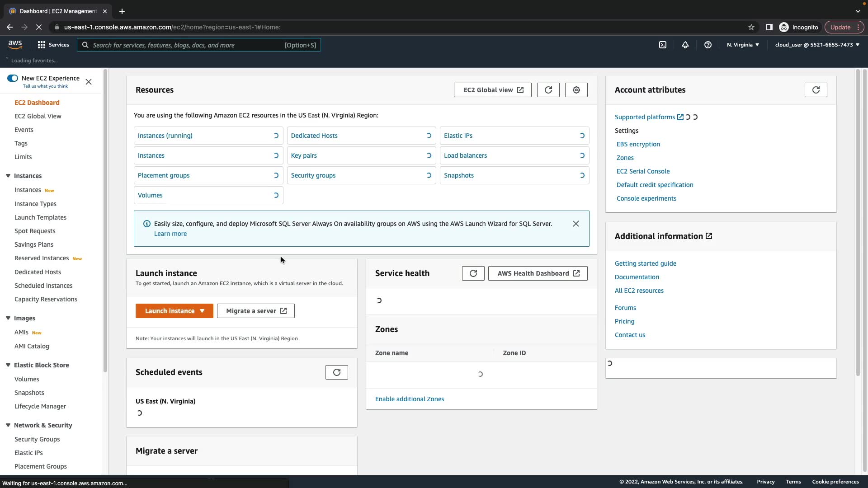Open the N. Virginia region dropdown
The image size is (868, 488).
(x=743, y=45)
